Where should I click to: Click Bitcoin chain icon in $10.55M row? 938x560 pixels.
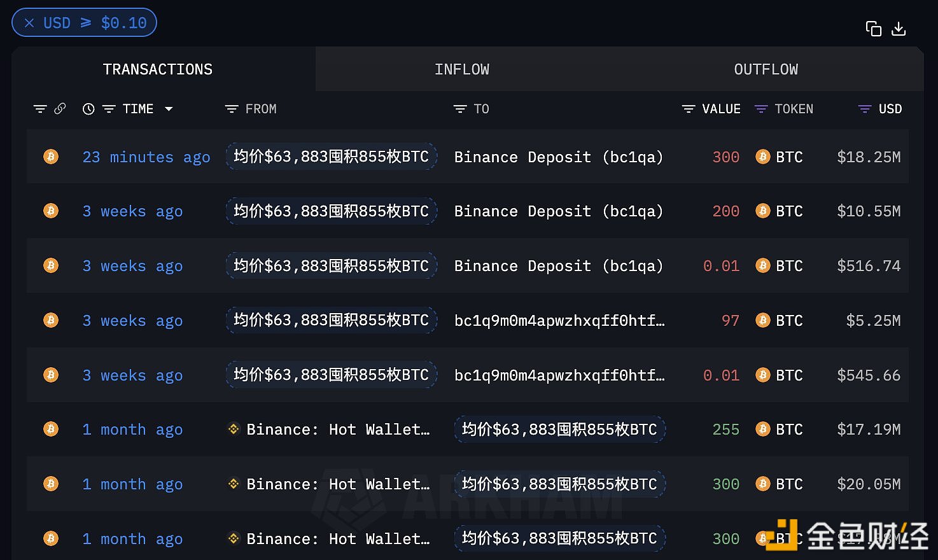point(51,211)
